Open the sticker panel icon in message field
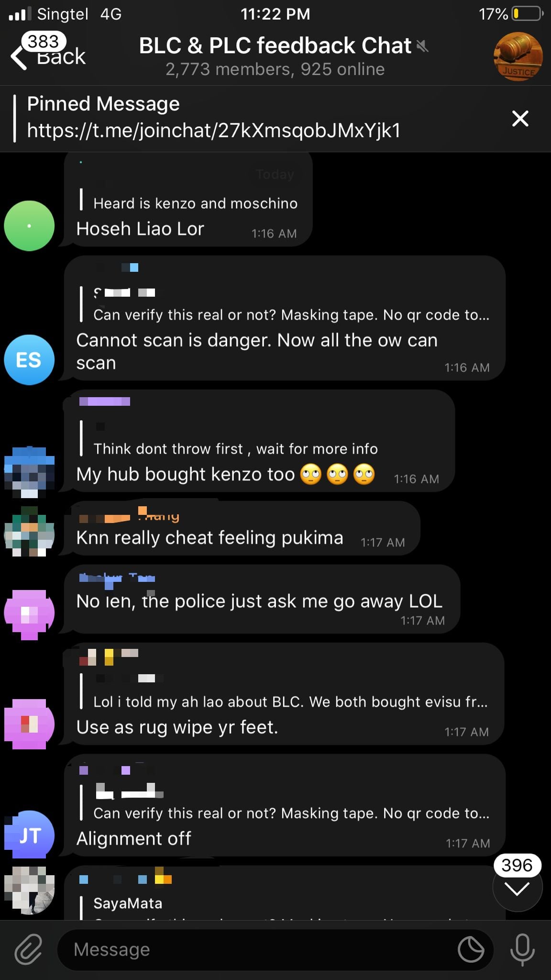This screenshot has width=551, height=980. pos(471,949)
